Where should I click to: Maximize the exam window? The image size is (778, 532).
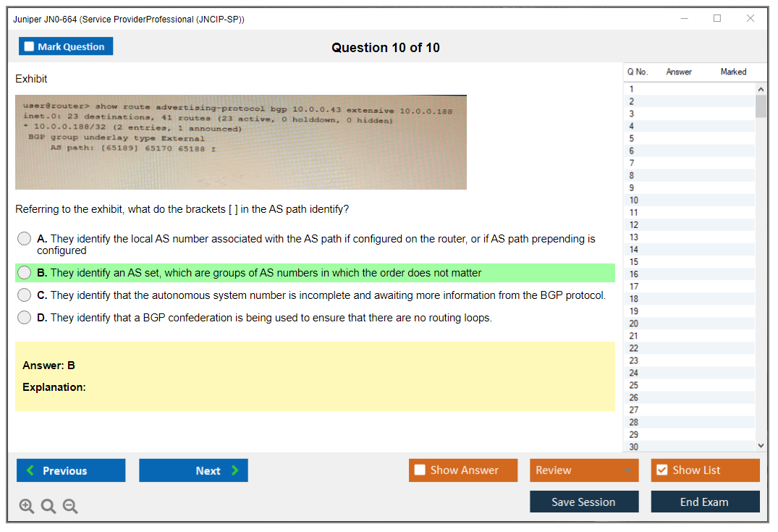717,19
